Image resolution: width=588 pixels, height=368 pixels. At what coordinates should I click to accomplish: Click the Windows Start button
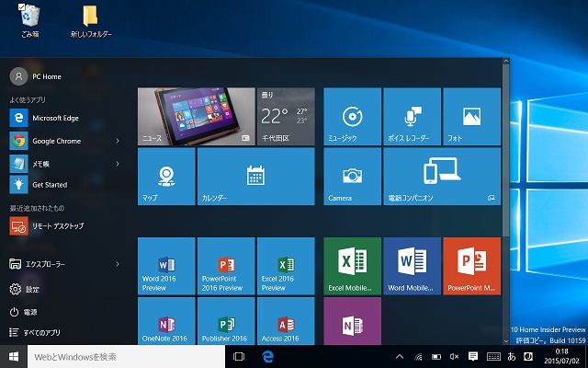tap(14, 356)
